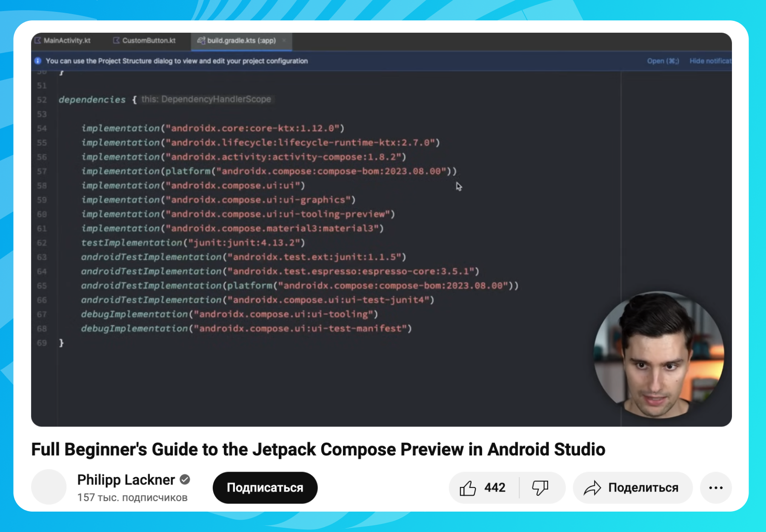Screen dimensions: 766x532
Task: Click the Kotlin file icon on MainActivity.kt
Action: pos(38,40)
